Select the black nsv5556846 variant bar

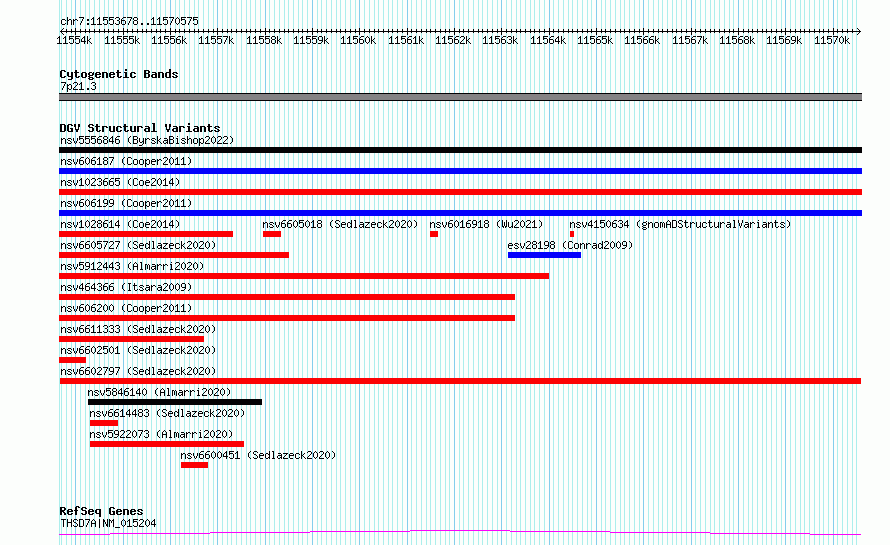click(x=460, y=150)
